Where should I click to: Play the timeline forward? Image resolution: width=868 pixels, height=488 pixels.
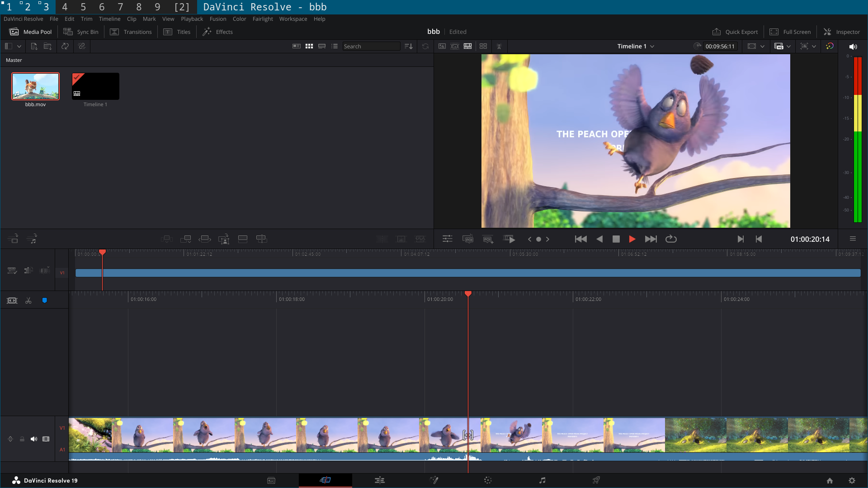click(632, 239)
